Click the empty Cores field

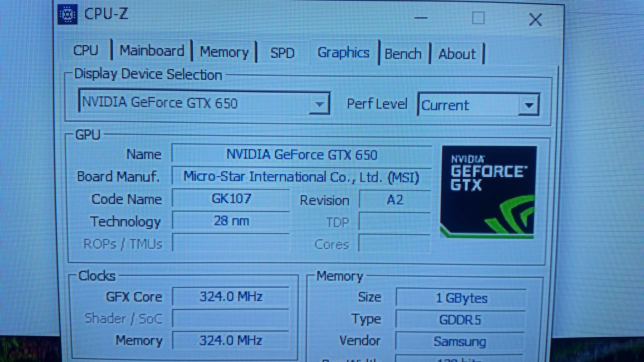click(x=395, y=244)
